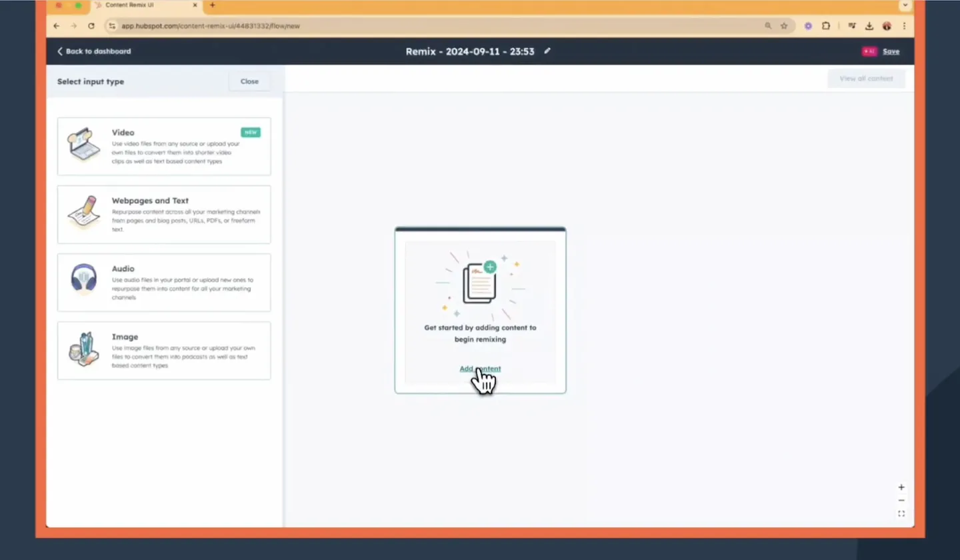Screen dimensions: 960x560
Task: Click the NEW badge on Video card
Action: 251,133
